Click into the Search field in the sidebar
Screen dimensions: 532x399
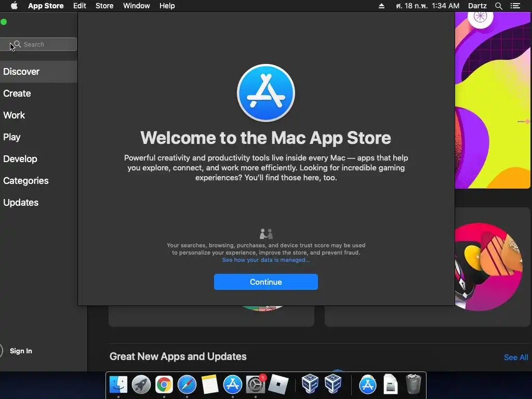(x=38, y=44)
